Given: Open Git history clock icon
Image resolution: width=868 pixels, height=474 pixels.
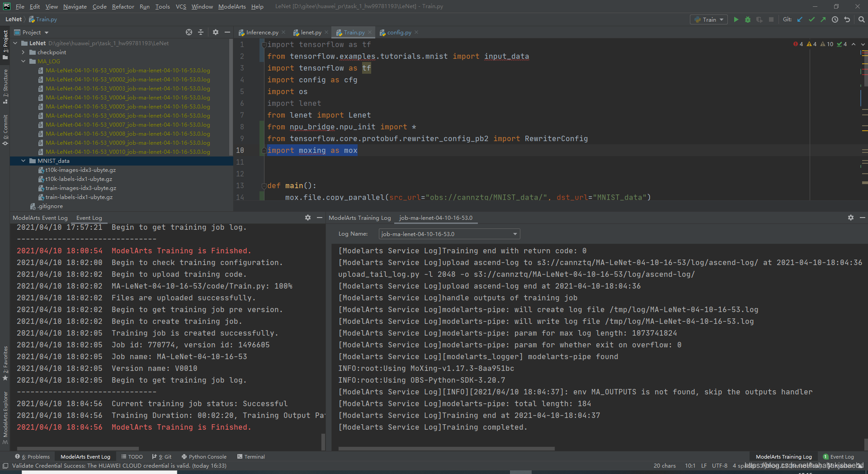Looking at the screenshot, I should tap(835, 19).
